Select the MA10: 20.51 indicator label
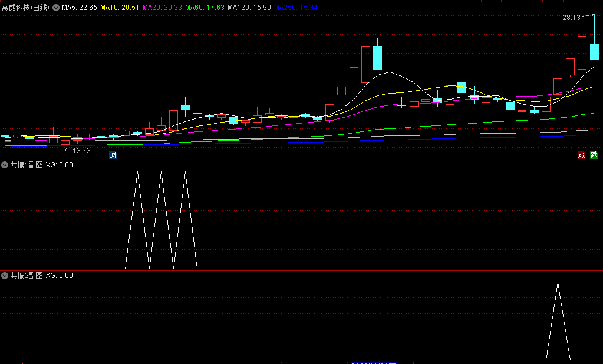603x364 pixels. pyautogui.click(x=120, y=8)
